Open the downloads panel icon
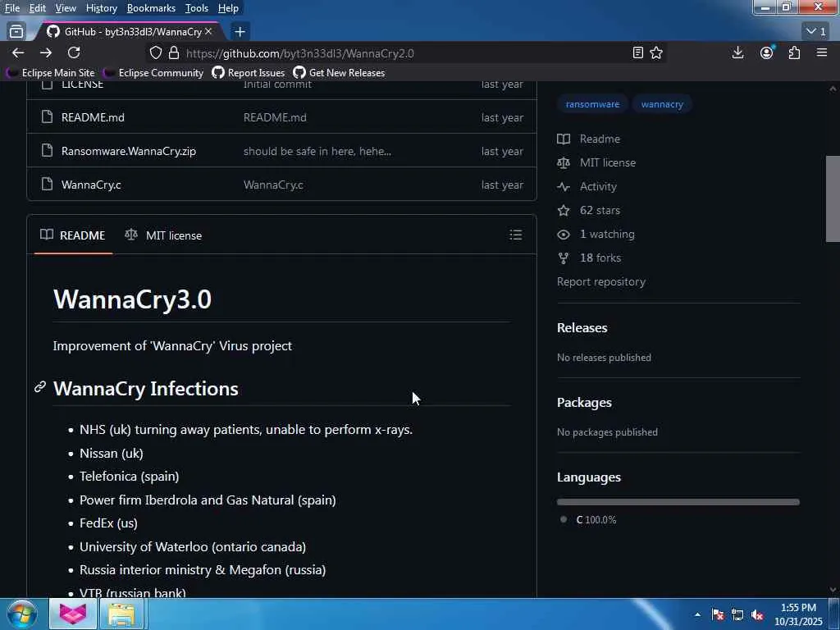This screenshot has height=630, width=840. point(737,52)
